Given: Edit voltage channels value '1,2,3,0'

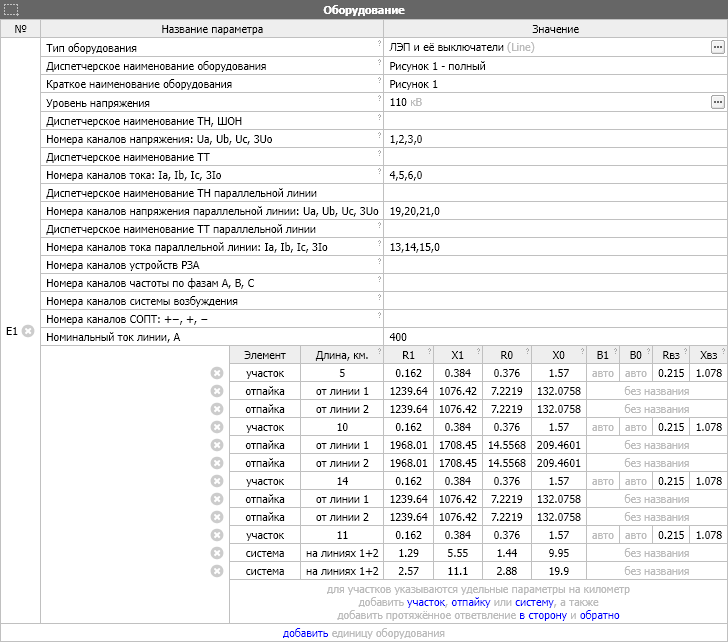Looking at the screenshot, I should (x=555, y=139).
